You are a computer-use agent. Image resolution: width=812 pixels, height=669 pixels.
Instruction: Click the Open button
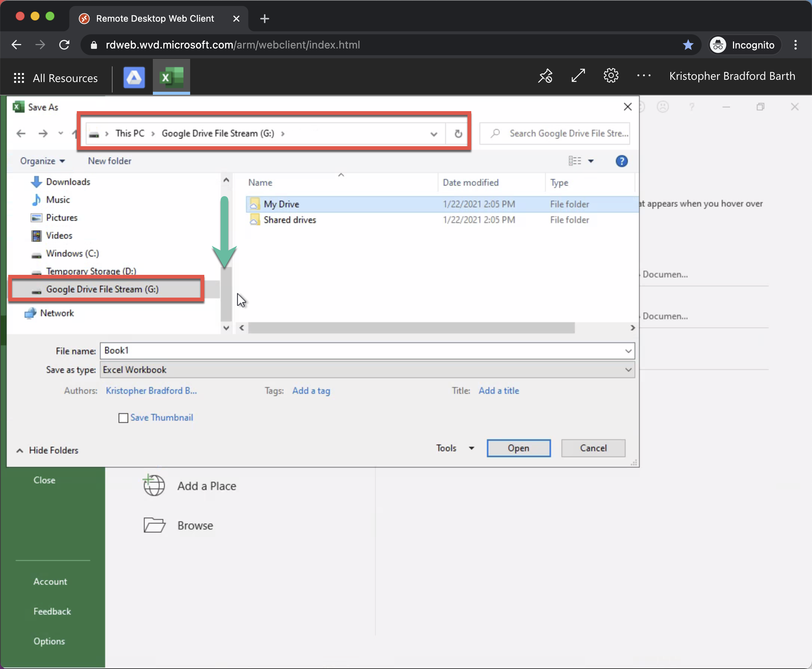coord(519,448)
